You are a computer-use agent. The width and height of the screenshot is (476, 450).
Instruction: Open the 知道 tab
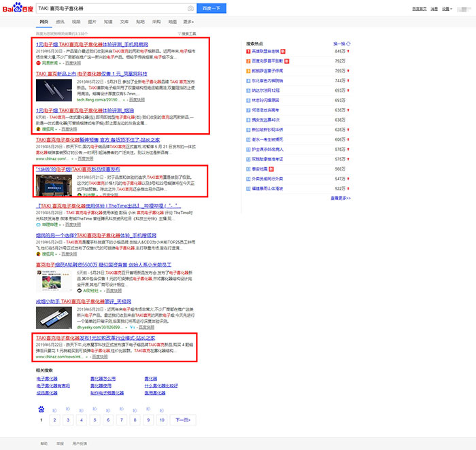[x=108, y=22]
